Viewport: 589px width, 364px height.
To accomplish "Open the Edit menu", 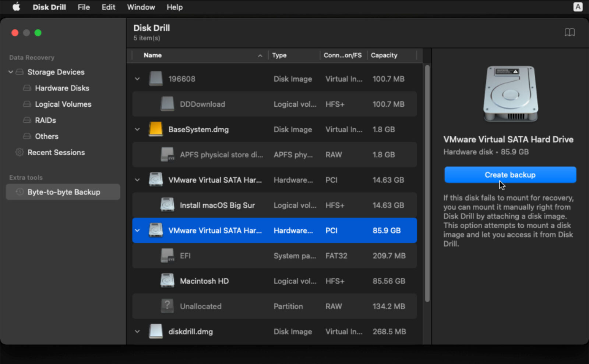I will pos(108,7).
